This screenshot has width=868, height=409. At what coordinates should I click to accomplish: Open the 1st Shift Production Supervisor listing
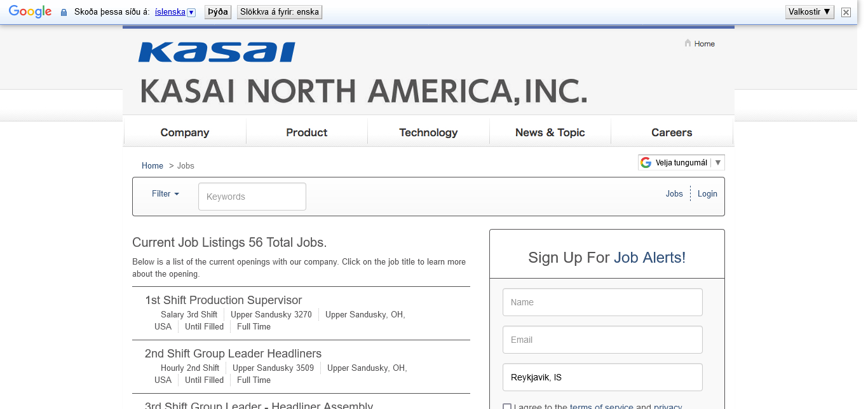pos(223,300)
